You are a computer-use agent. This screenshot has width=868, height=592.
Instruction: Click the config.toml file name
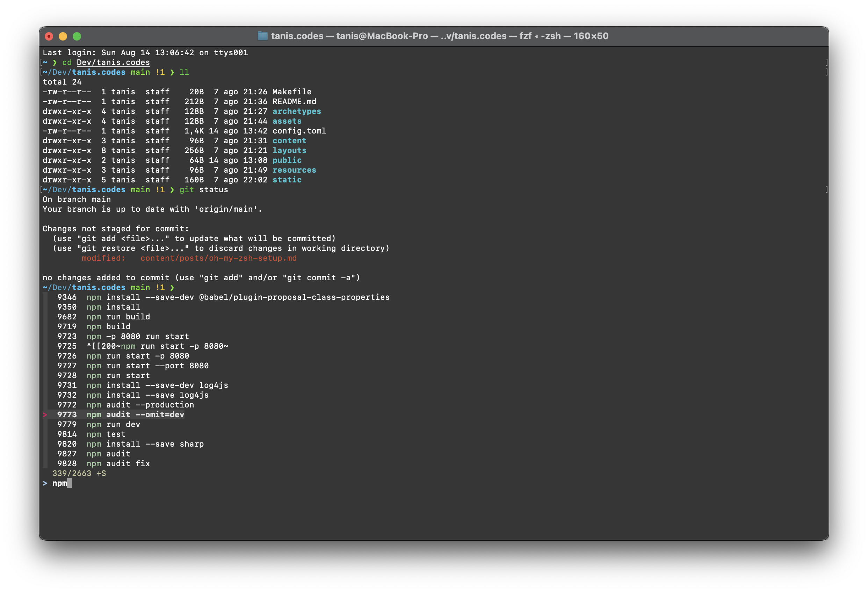(x=299, y=131)
